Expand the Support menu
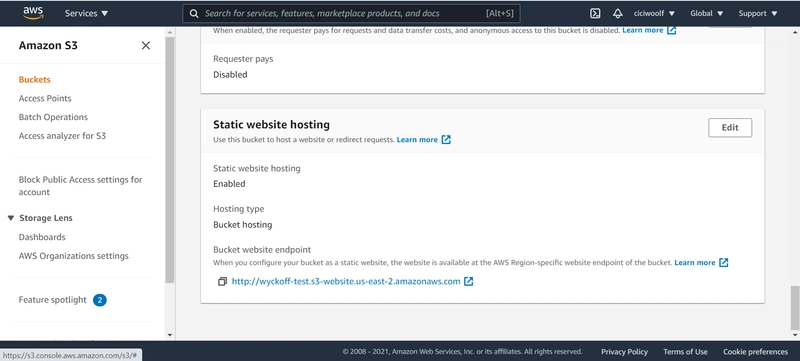 coord(758,14)
